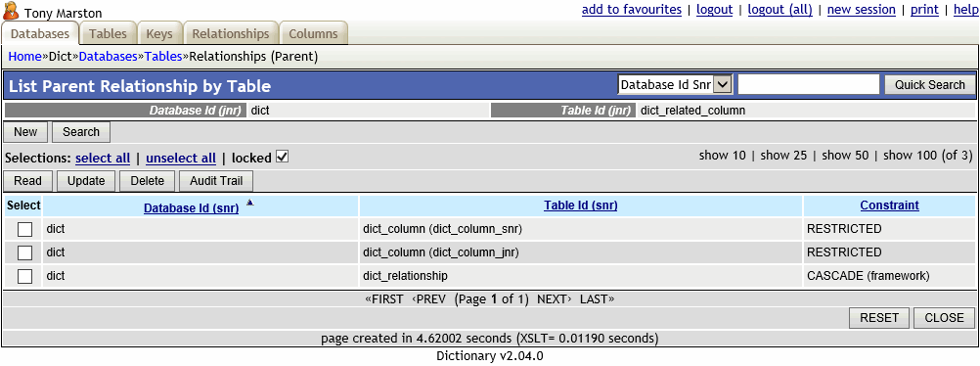The height and width of the screenshot is (366, 980).
Task: Sort by Database Id (snr) column header
Action: click(192, 208)
